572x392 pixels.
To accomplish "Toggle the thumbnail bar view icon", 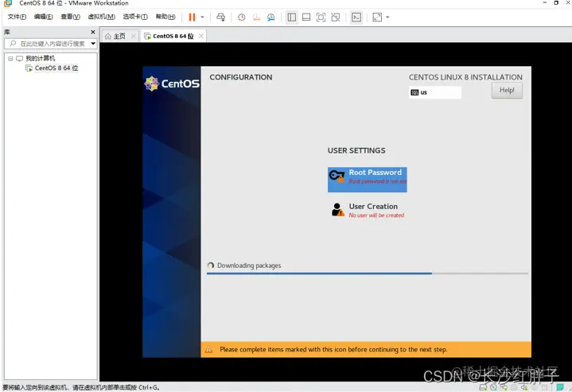I will [306, 17].
